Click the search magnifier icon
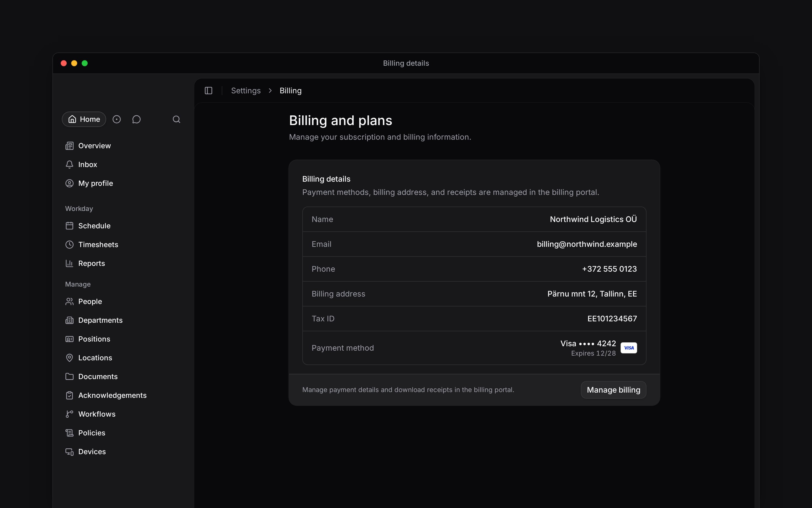Viewport: 812px width, 508px height. (177, 119)
